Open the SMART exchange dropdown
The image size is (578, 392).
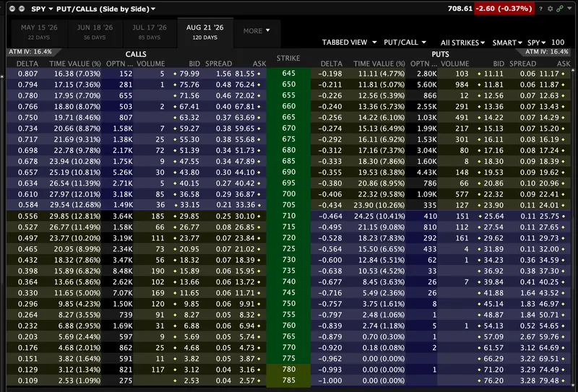coord(507,43)
